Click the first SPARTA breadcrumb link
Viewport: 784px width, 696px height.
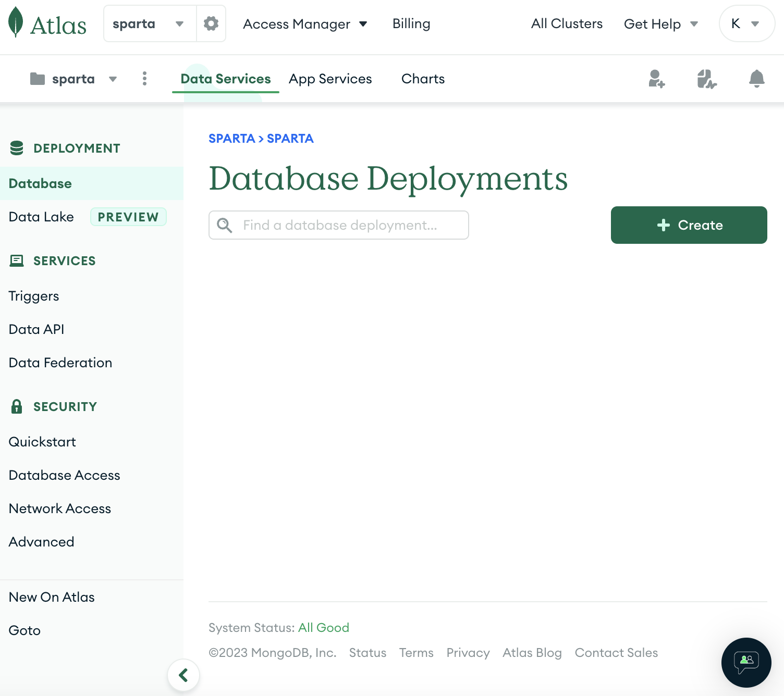click(x=231, y=139)
